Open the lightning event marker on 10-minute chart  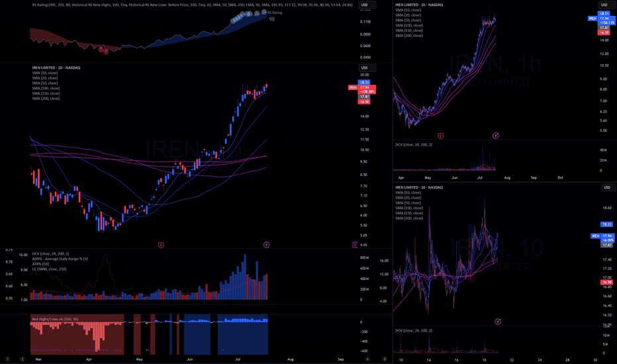[x=498, y=322]
